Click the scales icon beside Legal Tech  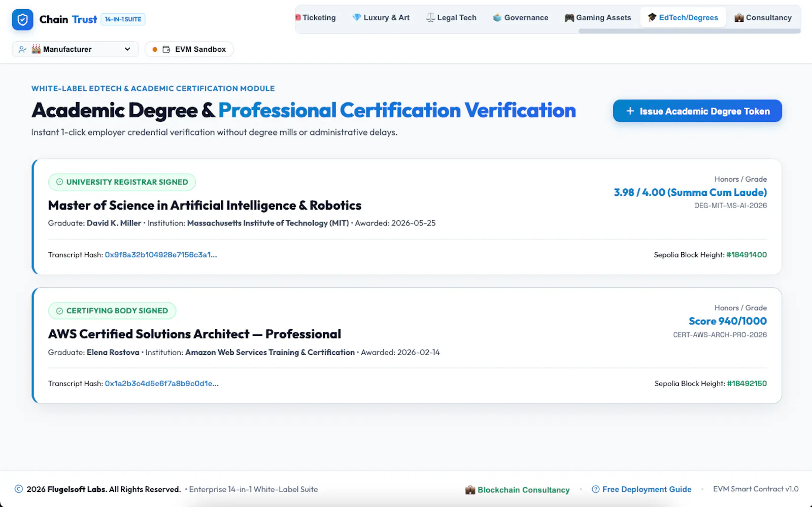point(430,18)
